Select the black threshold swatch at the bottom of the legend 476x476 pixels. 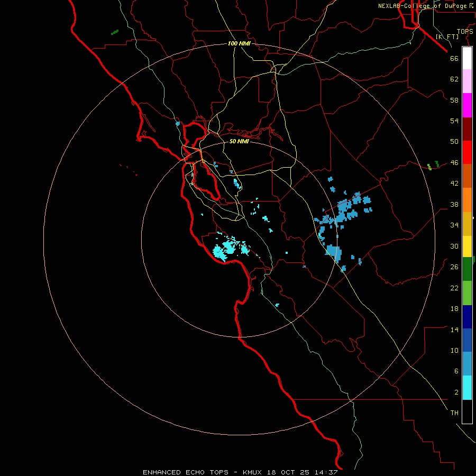point(467,411)
